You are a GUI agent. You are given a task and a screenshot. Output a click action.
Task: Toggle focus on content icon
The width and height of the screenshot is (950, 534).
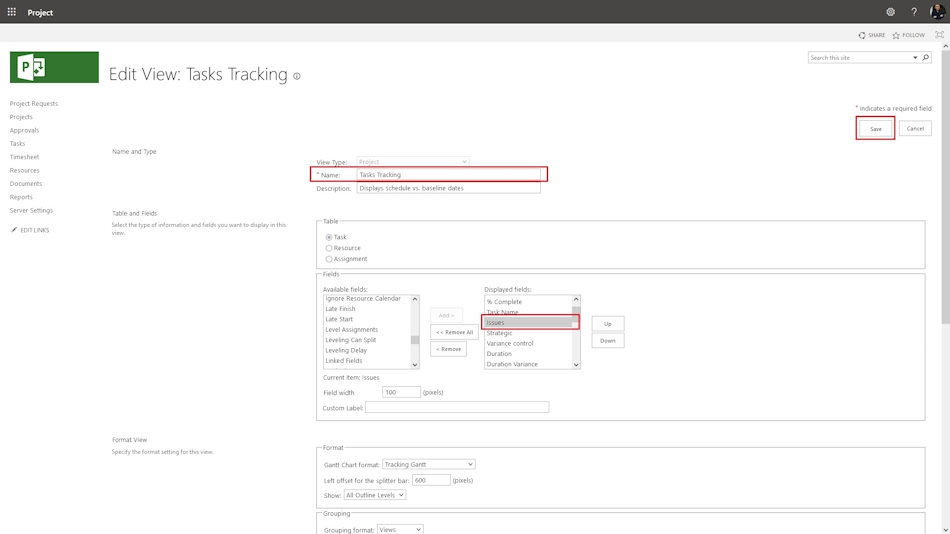pyautogui.click(x=939, y=35)
